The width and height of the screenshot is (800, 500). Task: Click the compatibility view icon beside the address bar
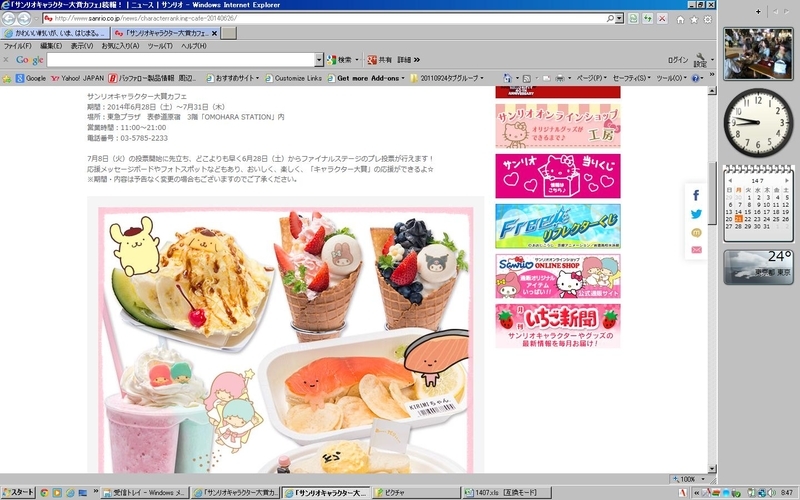[x=633, y=18]
